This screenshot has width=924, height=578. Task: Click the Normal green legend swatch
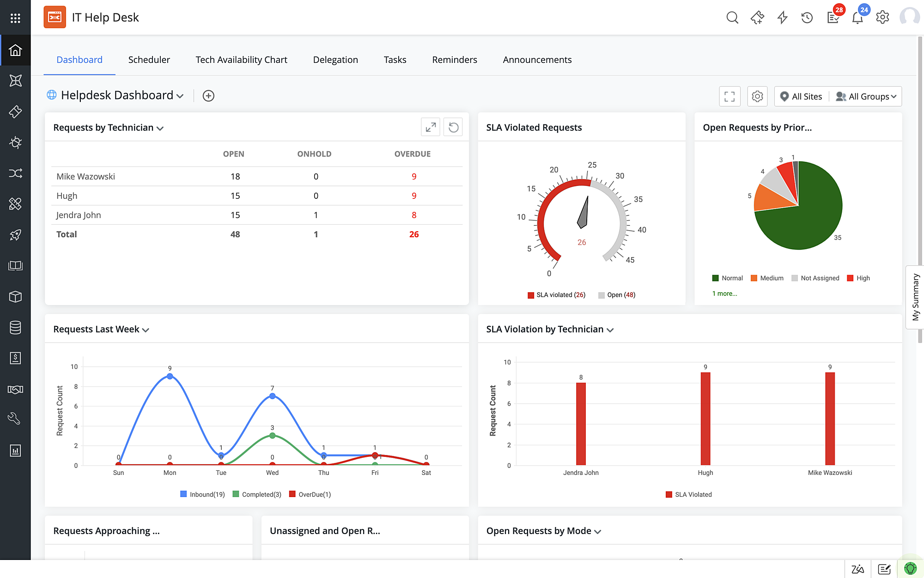point(716,278)
